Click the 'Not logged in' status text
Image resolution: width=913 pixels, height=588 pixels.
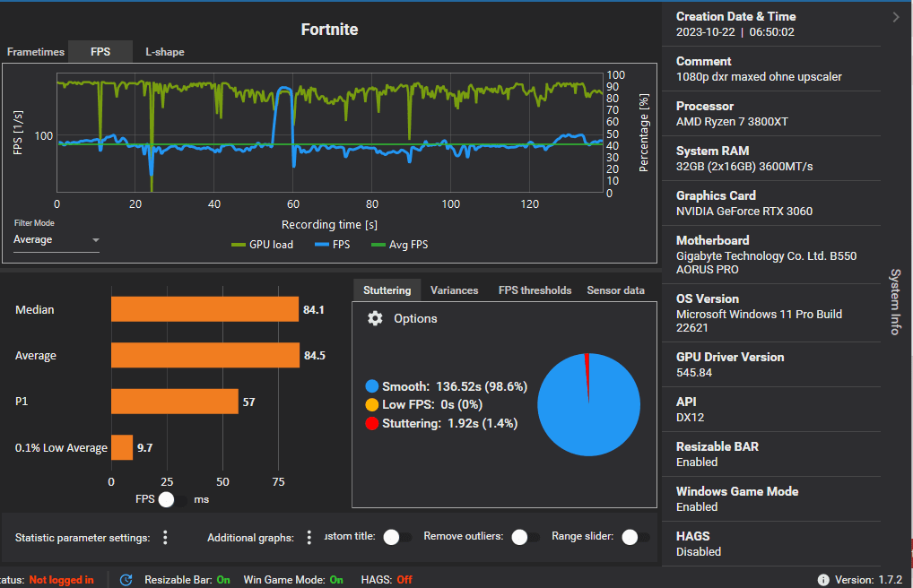[61, 580]
